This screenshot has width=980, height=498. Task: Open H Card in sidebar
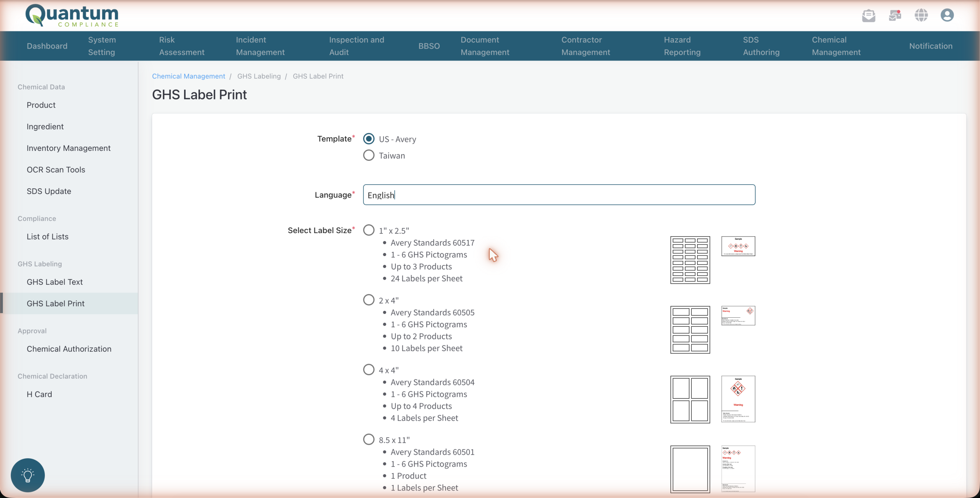(39, 394)
